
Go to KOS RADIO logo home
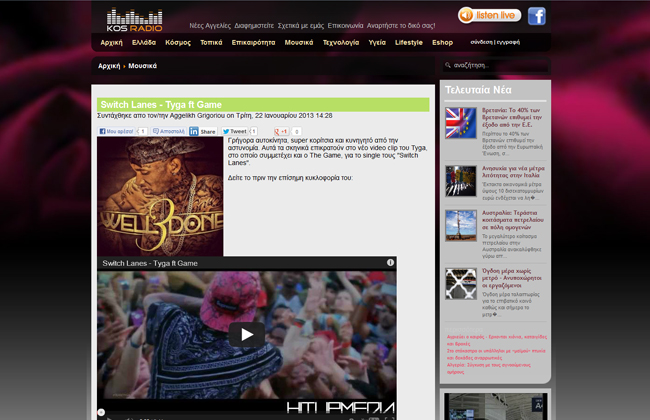tap(134, 20)
